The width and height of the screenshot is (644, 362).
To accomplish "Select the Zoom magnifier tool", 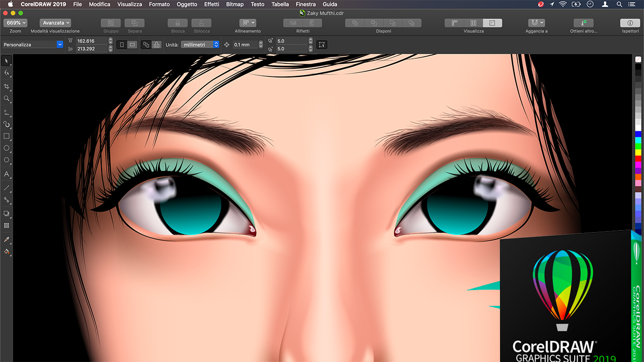I will click(7, 99).
